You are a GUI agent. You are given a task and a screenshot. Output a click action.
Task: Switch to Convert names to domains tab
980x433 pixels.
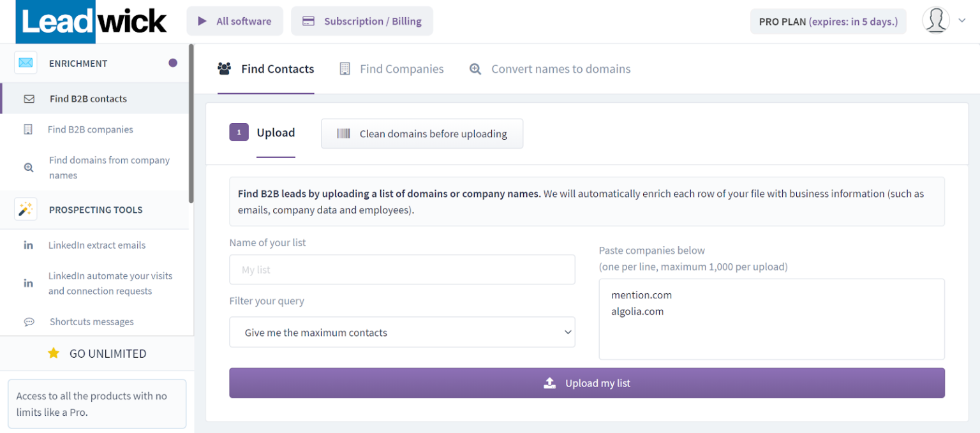point(549,69)
